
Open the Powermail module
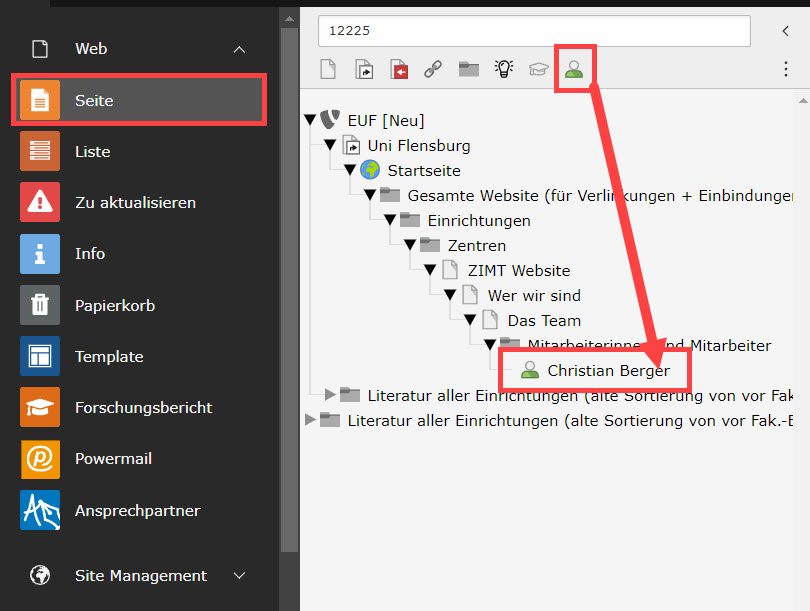pyautogui.click(x=112, y=459)
